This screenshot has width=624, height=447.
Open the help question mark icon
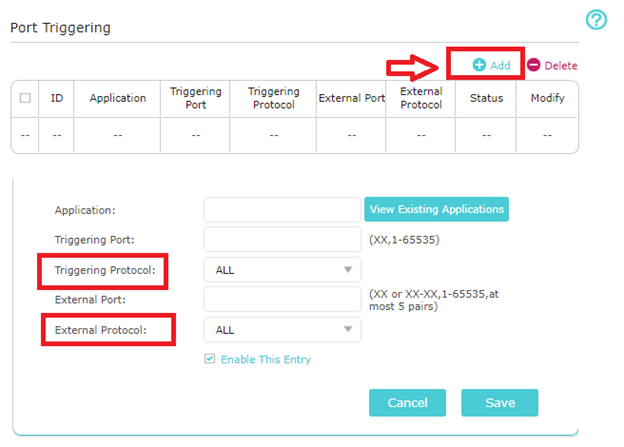pos(596,20)
